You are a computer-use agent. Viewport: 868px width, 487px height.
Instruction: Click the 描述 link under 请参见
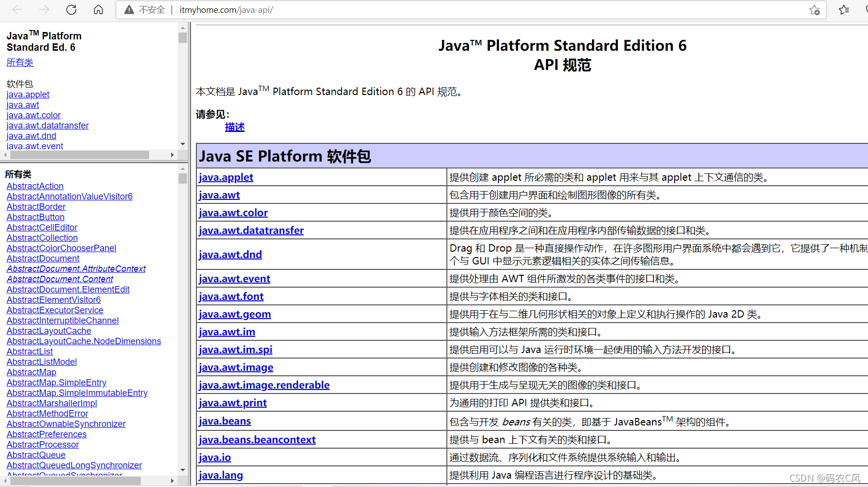click(x=235, y=127)
